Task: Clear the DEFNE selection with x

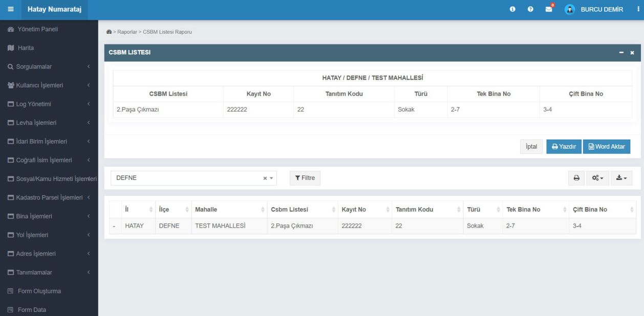Action: pyautogui.click(x=265, y=178)
